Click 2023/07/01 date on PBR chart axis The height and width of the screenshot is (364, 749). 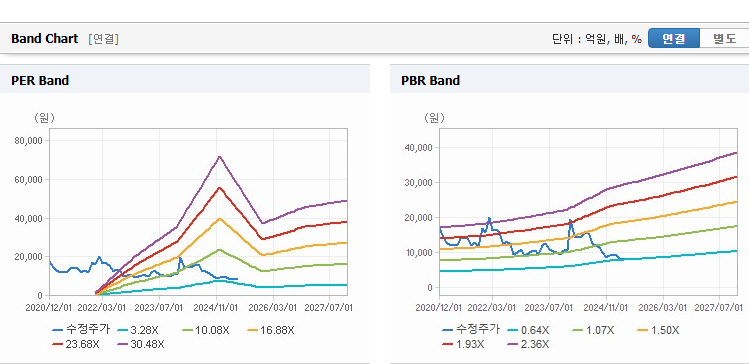pyautogui.click(x=550, y=308)
